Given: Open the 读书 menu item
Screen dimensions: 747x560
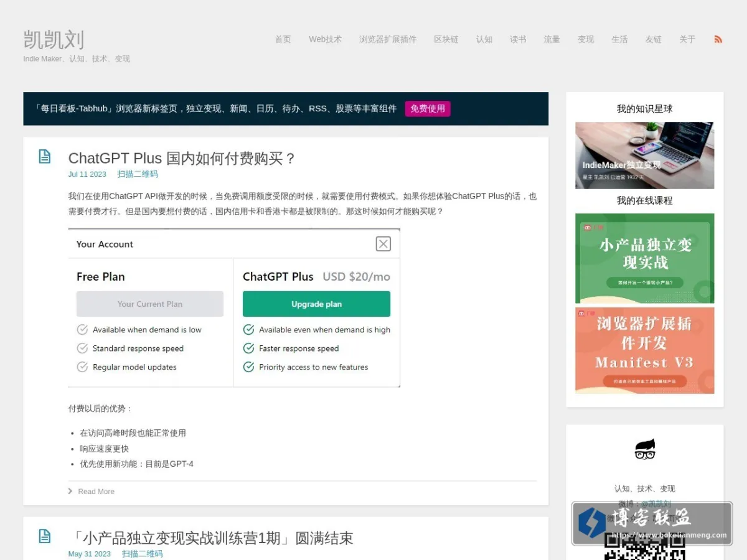Looking at the screenshot, I should click(x=518, y=39).
